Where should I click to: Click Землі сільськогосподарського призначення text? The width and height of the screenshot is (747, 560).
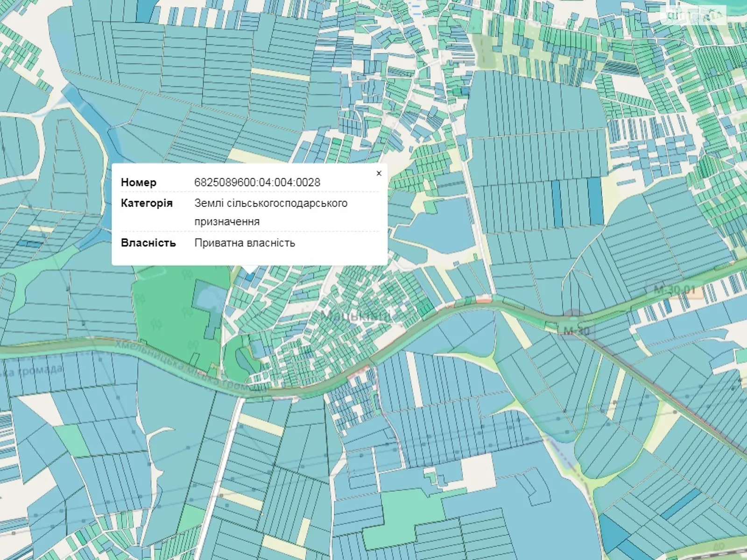[x=271, y=212]
